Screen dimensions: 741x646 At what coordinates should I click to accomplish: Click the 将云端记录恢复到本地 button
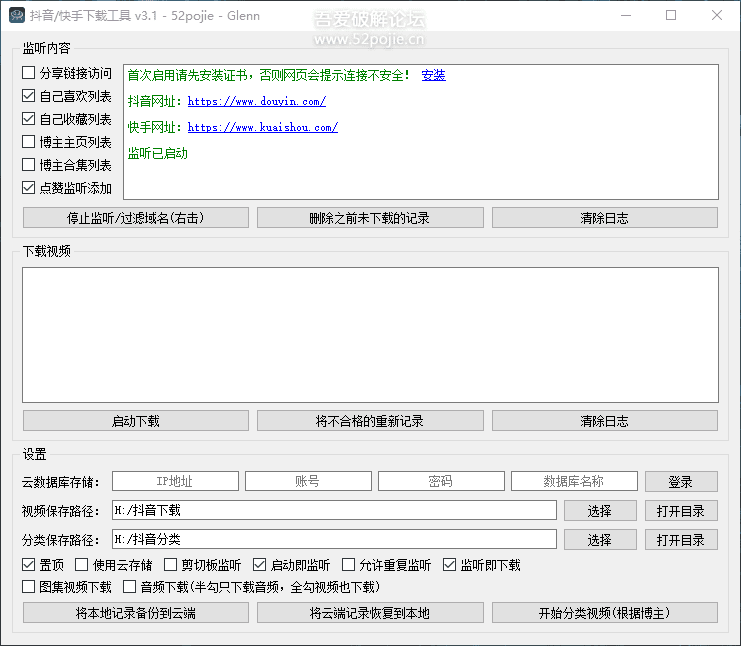tap(370, 613)
